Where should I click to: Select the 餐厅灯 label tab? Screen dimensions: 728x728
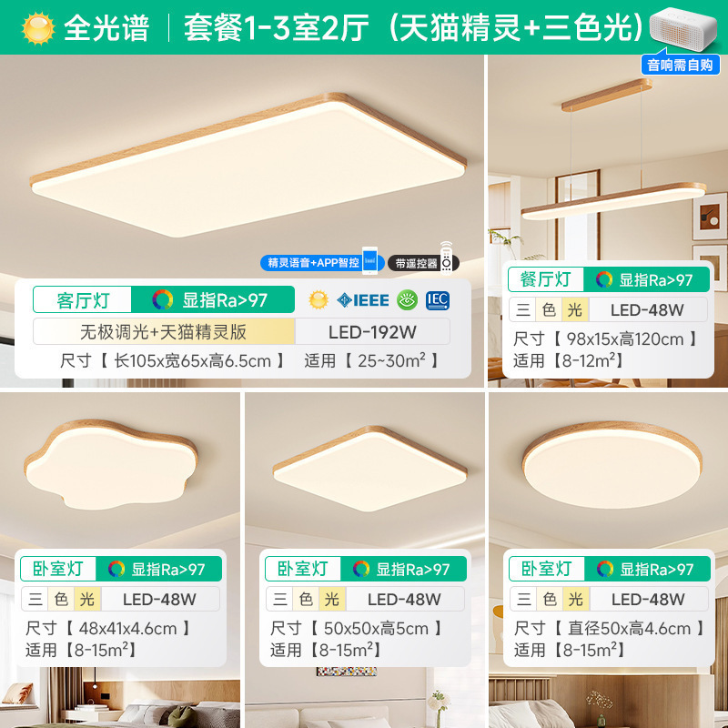coord(545,279)
